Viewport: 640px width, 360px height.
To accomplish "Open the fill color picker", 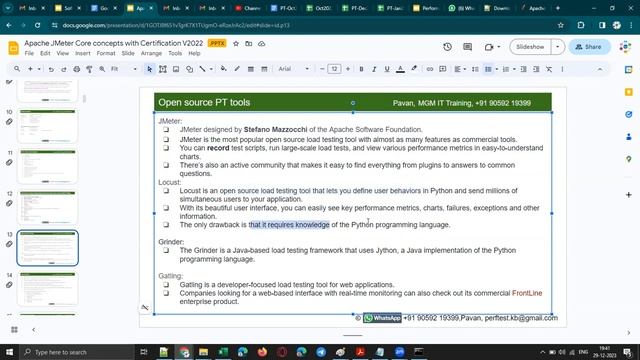I will pyautogui.click(x=223, y=69).
